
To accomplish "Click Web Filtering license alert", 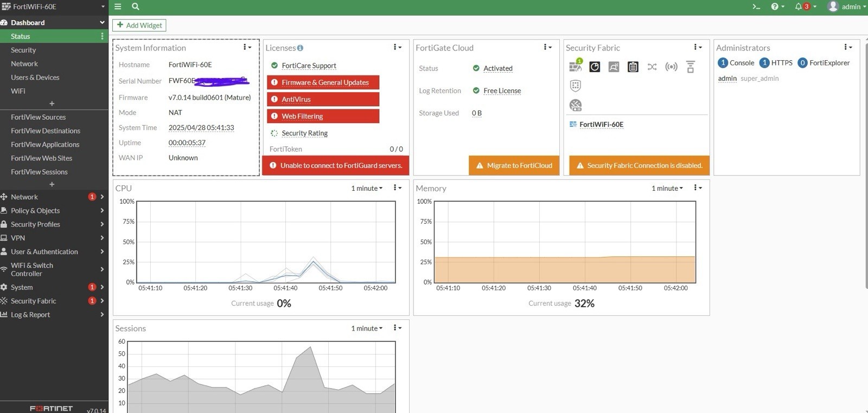I will point(323,116).
